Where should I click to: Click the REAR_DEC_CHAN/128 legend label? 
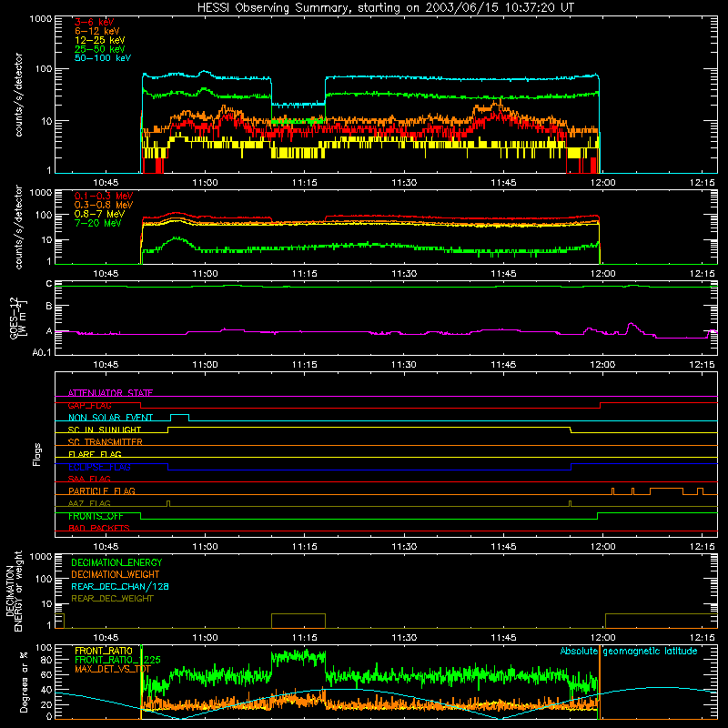click(x=120, y=586)
